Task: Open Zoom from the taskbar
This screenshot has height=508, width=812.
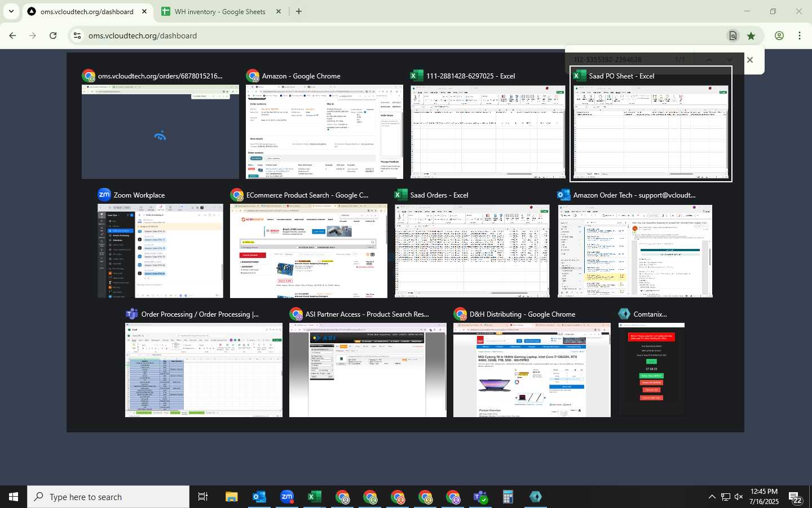Action: 287,497
